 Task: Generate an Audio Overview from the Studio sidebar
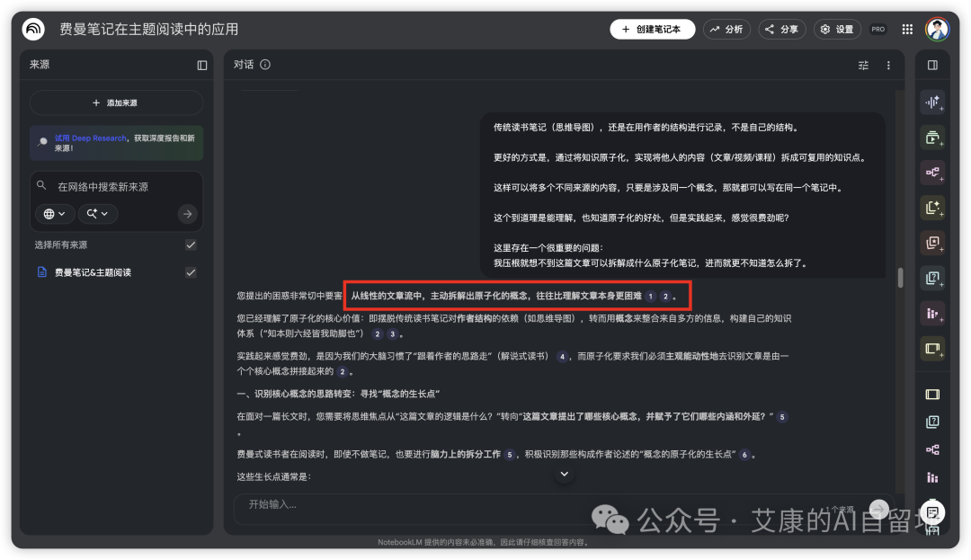pos(932,102)
